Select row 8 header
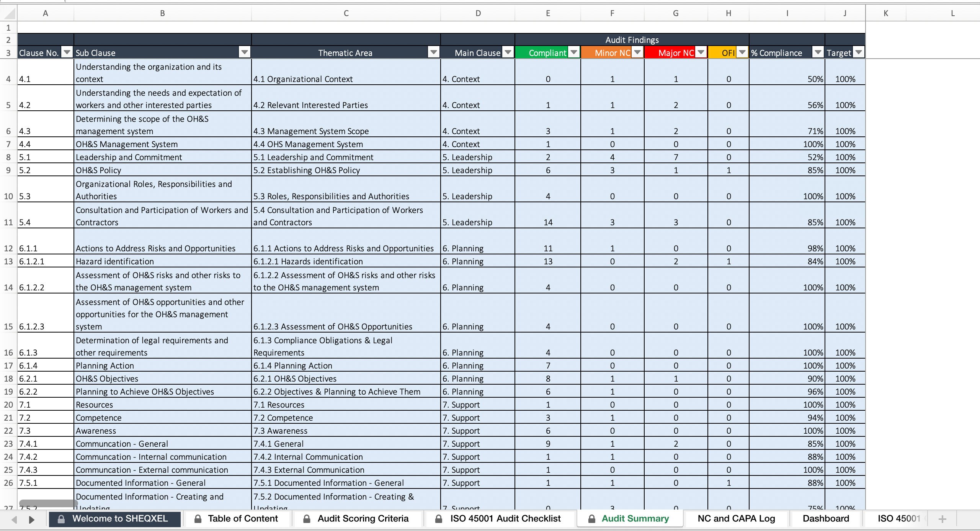 pos(8,157)
